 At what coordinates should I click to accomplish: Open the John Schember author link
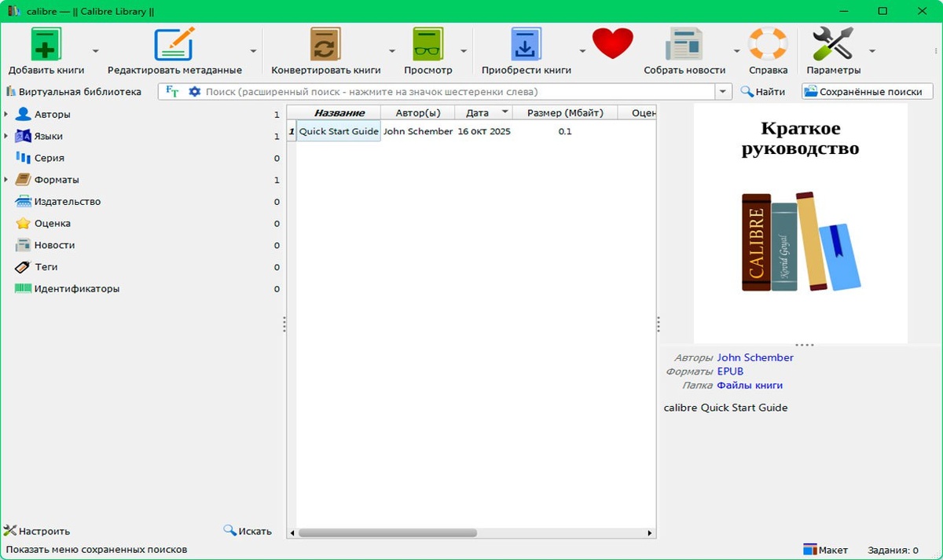[x=755, y=357]
